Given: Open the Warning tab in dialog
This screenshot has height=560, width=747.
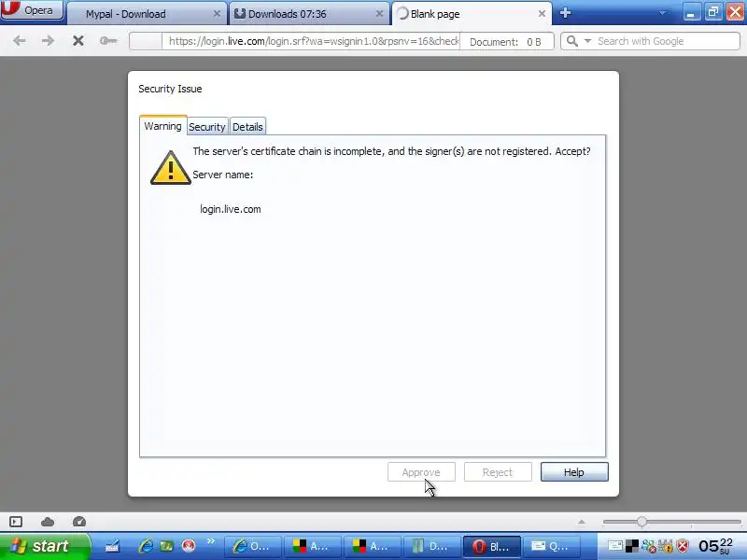Looking at the screenshot, I should [x=162, y=126].
